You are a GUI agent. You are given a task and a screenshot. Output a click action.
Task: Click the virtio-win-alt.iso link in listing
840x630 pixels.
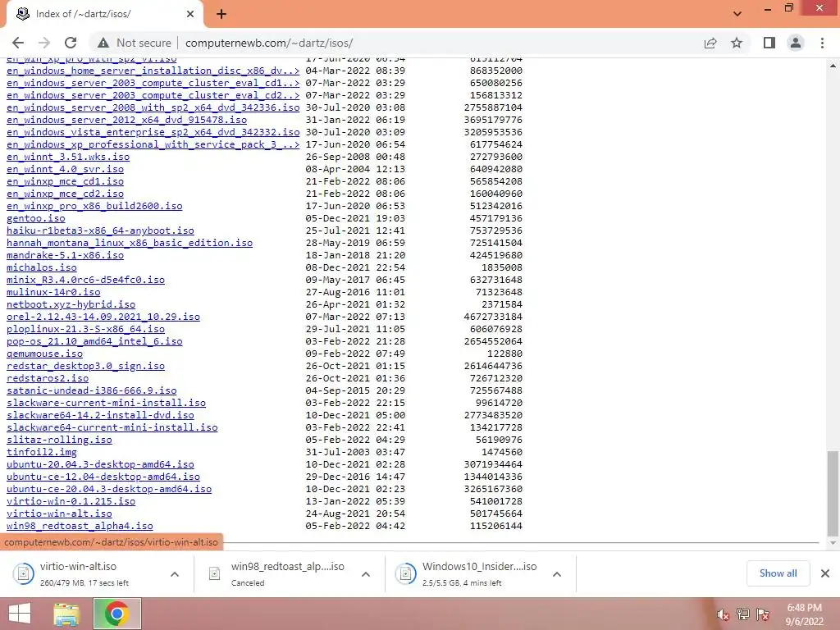pos(59,514)
